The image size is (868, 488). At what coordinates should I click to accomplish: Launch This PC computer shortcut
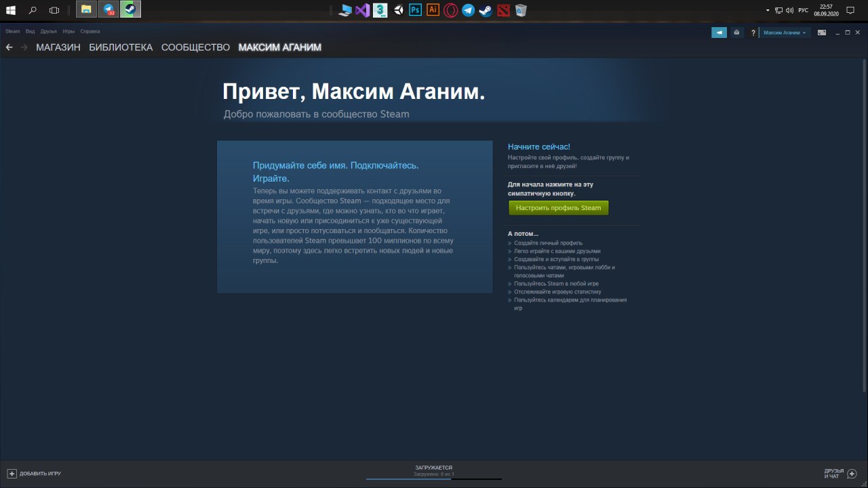[346, 10]
